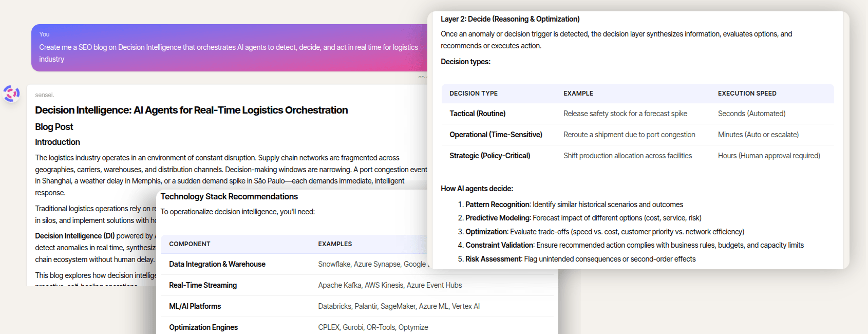The width and height of the screenshot is (868, 334).
Task: Click 'Databricks, Palantir, SageMaker' examples cell
Action: click(399, 306)
